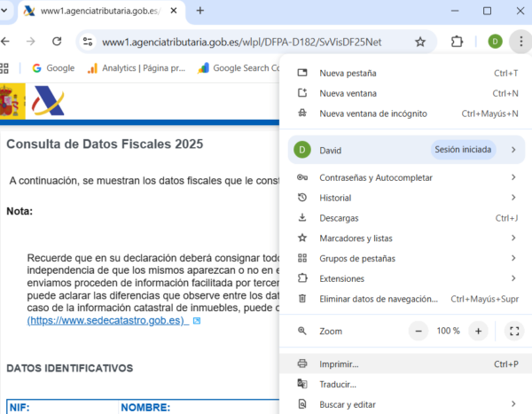Open site information icon in address bar
The height and width of the screenshot is (414, 532).
point(88,42)
